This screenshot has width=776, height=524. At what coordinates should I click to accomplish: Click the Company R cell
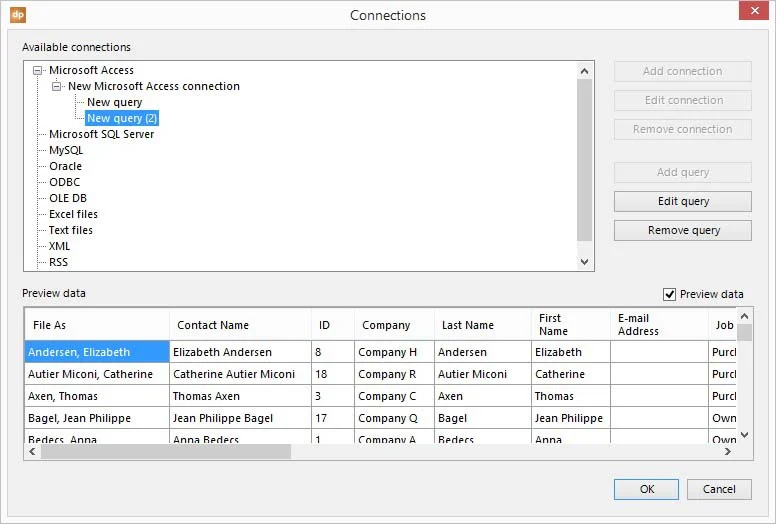pos(394,374)
